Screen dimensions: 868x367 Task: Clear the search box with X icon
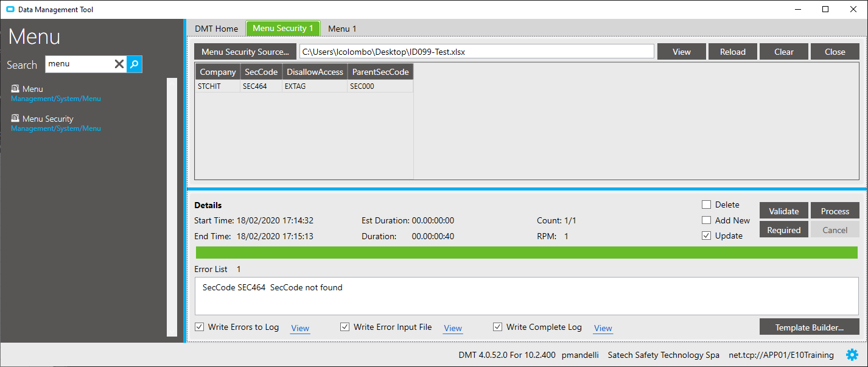click(119, 65)
